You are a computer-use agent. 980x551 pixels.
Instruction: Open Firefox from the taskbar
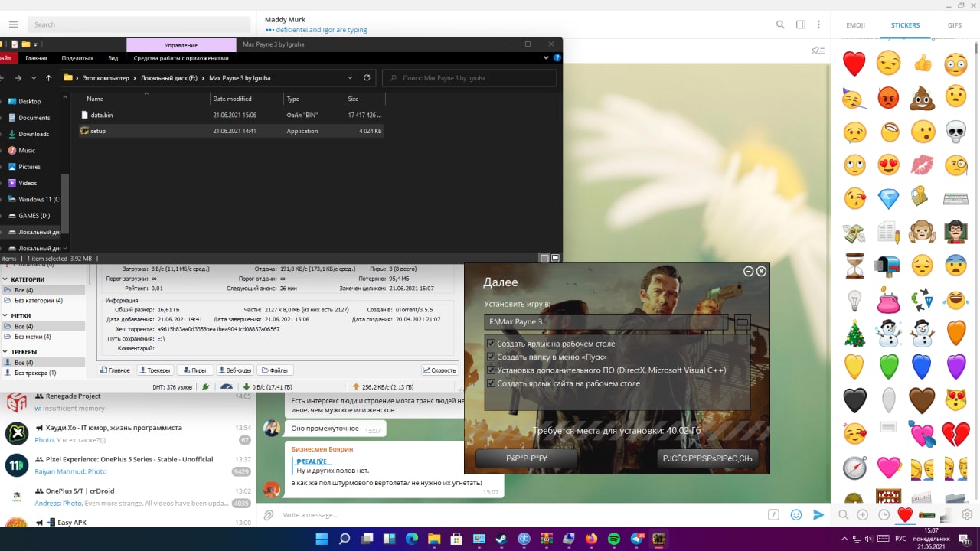(591, 539)
